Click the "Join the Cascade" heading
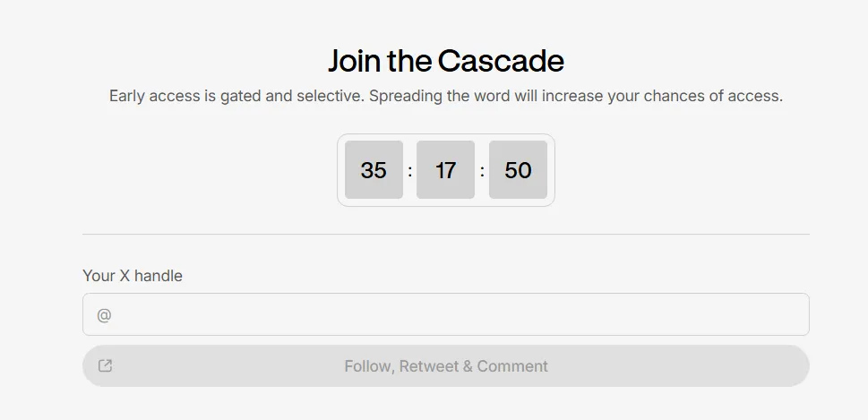This screenshot has height=420, width=868. 445,61
